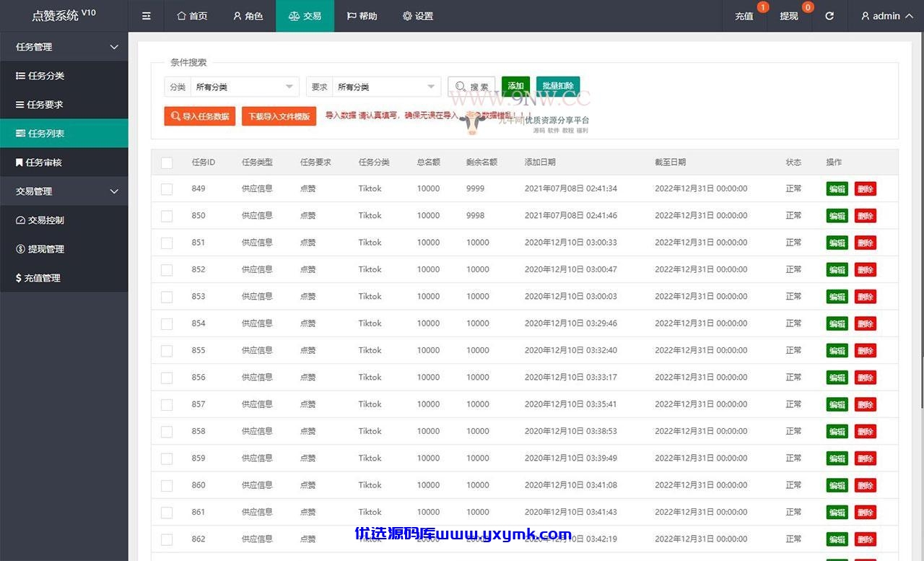The height and width of the screenshot is (561, 924).
Task: Expand the admin user menu
Action: pyautogui.click(x=886, y=16)
